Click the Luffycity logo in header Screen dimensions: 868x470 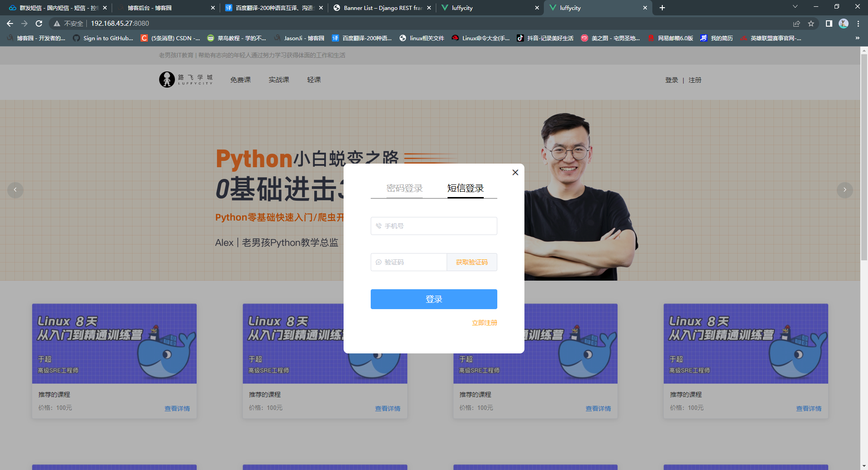186,80
